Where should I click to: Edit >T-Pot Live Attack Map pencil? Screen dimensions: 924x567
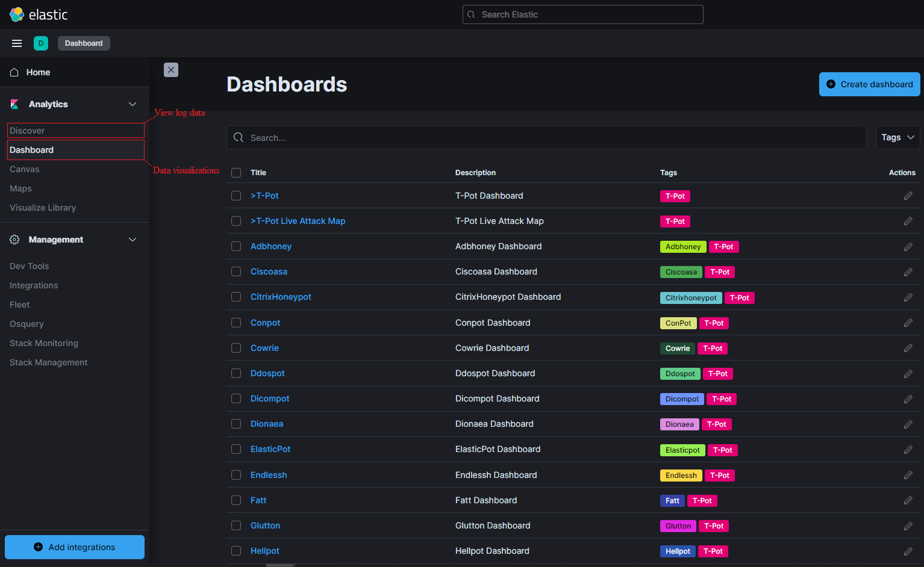tap(908, 221)
